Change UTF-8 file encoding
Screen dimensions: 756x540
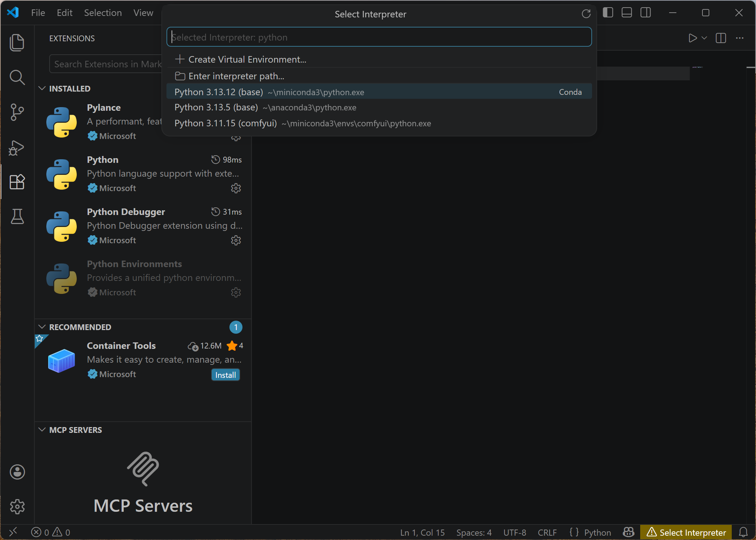pyautogui.click(x=515, y=532)
